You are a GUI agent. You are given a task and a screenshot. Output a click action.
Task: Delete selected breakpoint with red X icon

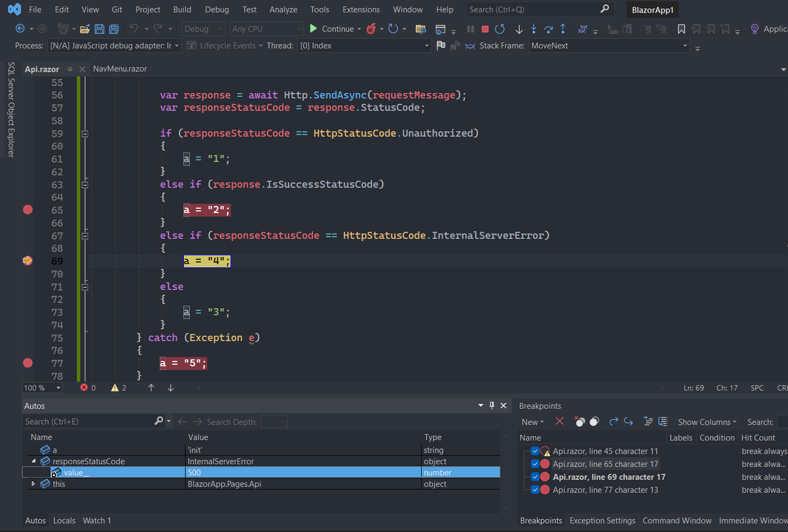(559, 422)
